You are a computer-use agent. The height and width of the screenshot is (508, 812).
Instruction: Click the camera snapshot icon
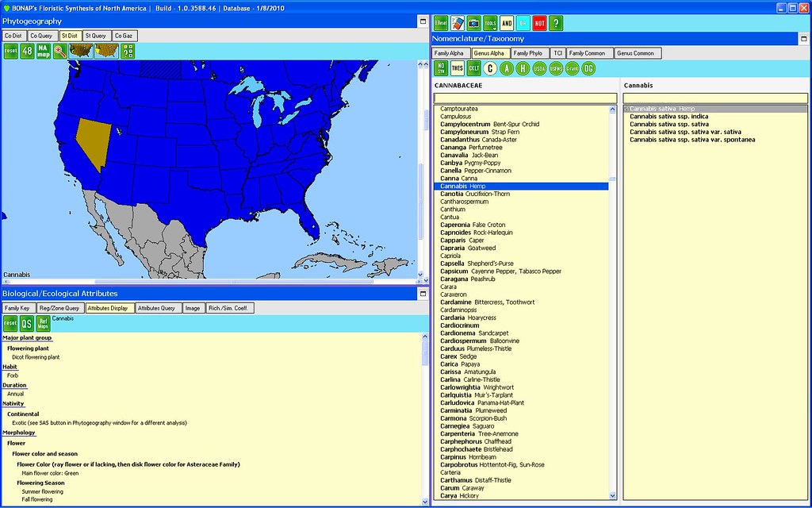point(473,23)
